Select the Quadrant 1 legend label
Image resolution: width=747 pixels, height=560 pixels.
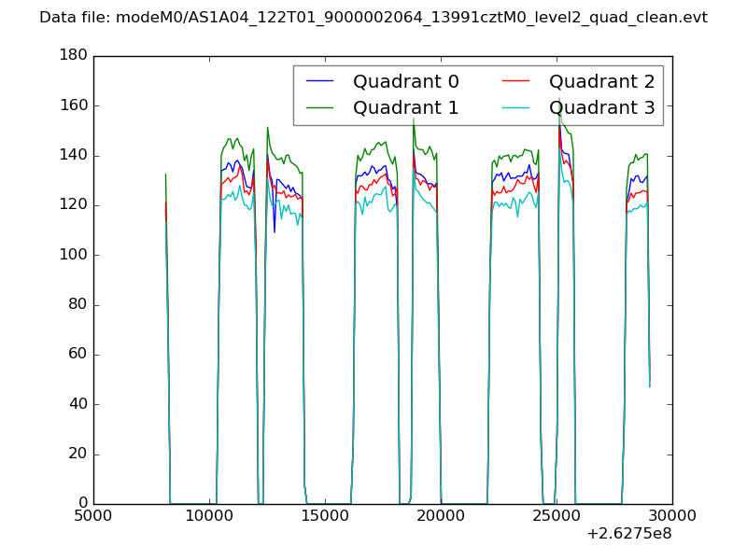click(x=405, y=108)
